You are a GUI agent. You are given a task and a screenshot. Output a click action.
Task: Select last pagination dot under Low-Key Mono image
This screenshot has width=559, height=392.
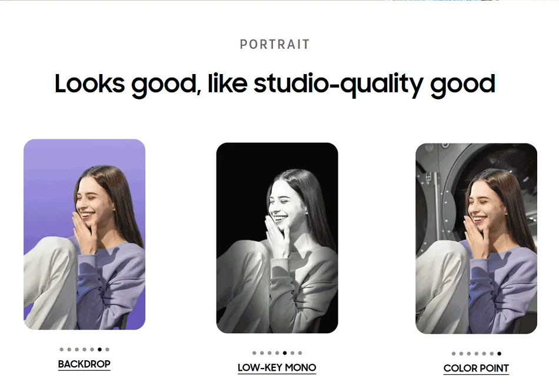tap(300, 353)
